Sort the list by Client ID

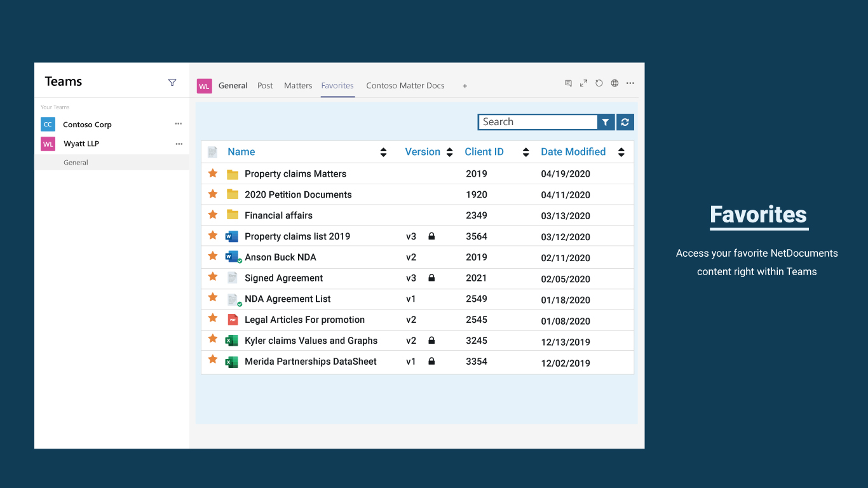(x=484, y=152)
